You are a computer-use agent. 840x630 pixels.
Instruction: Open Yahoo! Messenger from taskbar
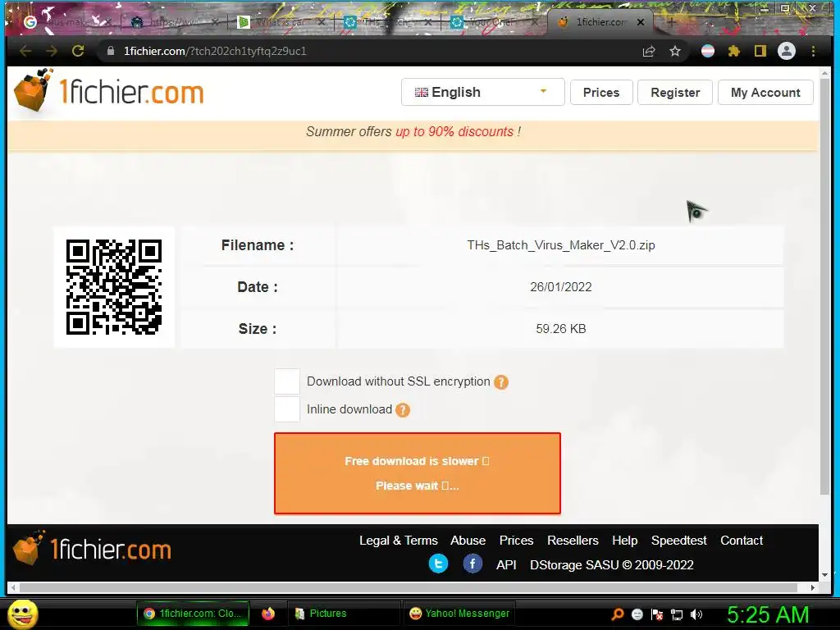tap(459, 614)
